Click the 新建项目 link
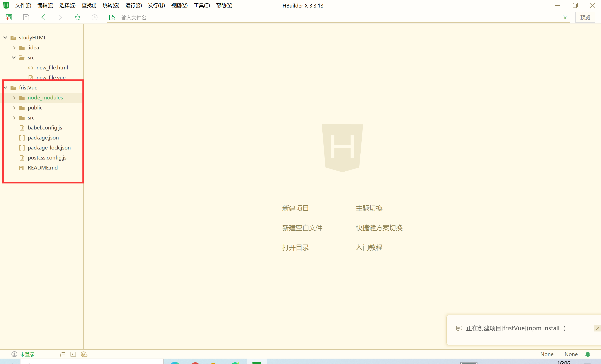This screenshot has width=601, height=364. [295, 208]
